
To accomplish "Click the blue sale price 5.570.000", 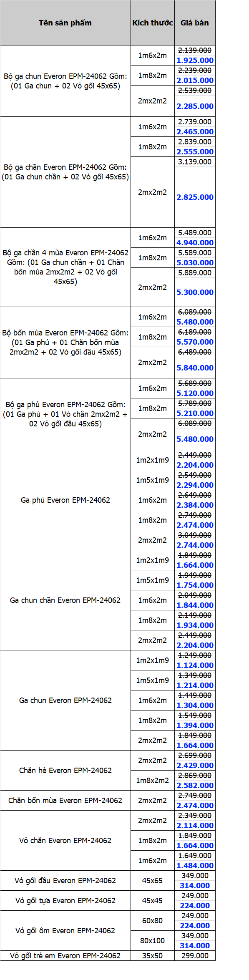I will [x=195, y=342].
